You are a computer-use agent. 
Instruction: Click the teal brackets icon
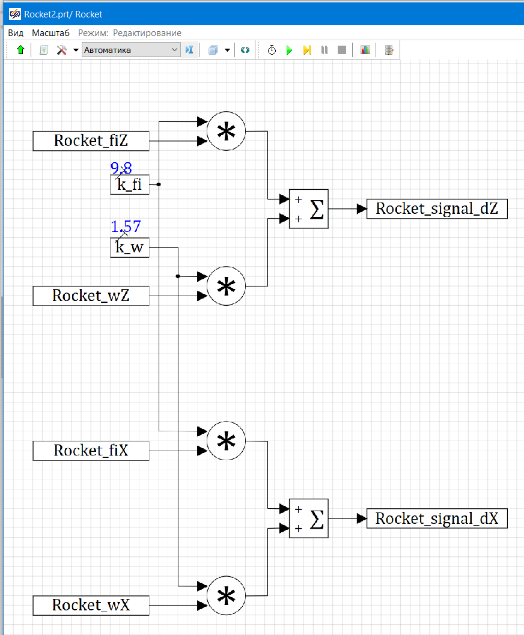(245, 50)
